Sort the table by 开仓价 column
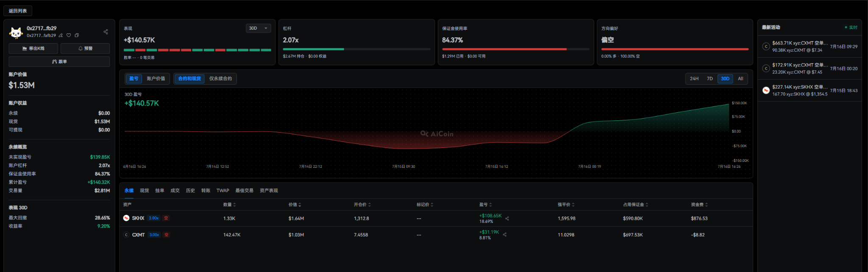The height and width of the screenshot is (272, 868). 362,205
